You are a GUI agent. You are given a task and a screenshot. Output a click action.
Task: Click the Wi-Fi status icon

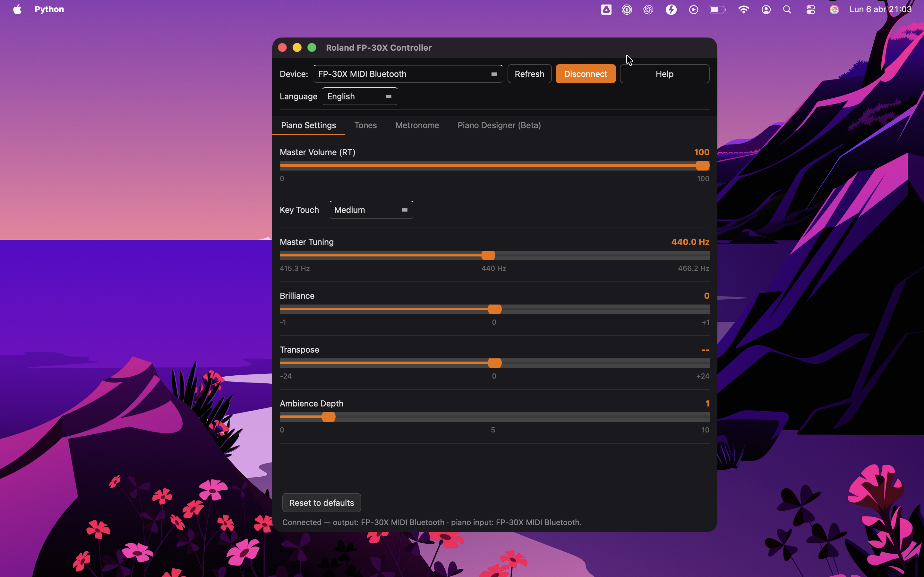tap(744, 9)
